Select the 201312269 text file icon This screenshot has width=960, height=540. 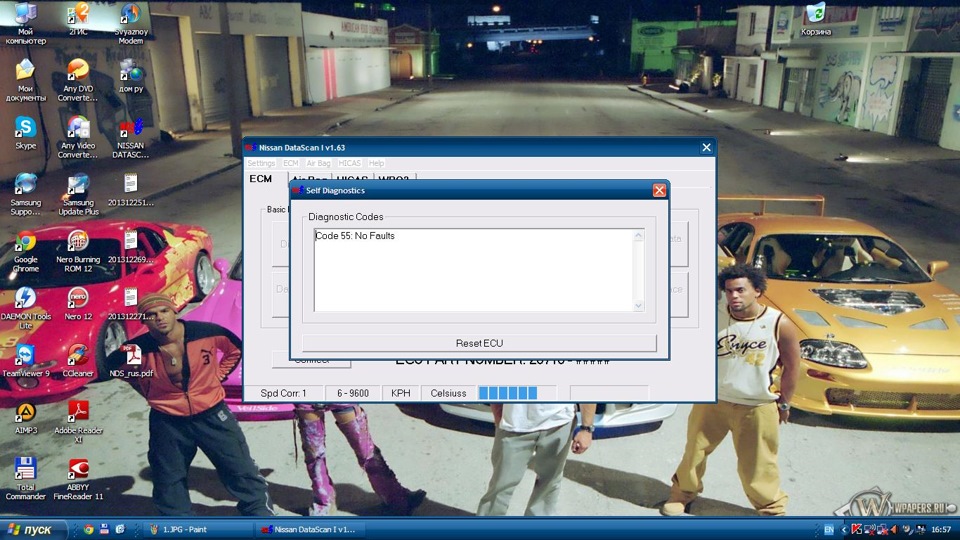[x=130, y=247]
